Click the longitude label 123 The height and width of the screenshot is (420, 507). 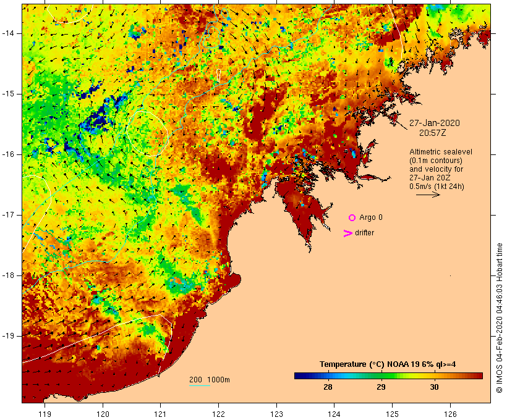coord(276,414)
